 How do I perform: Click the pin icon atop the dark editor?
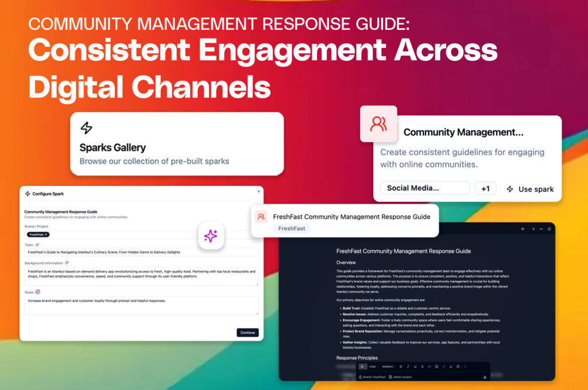(523, 229)
